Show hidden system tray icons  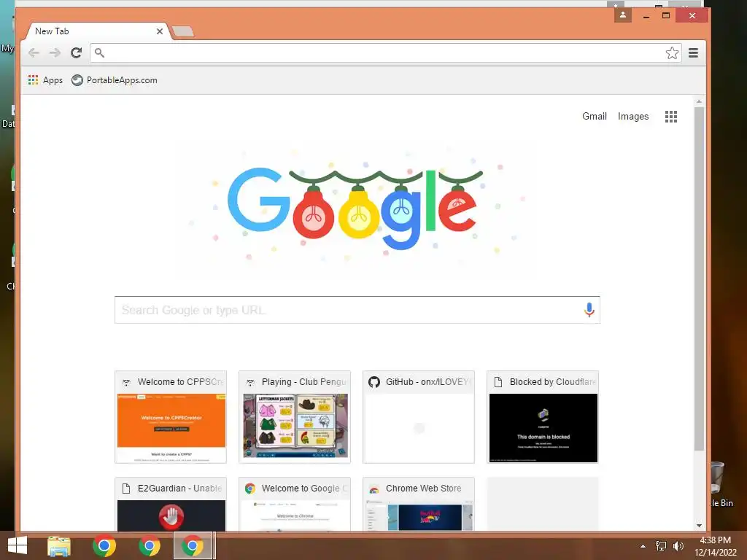point(643,546)
